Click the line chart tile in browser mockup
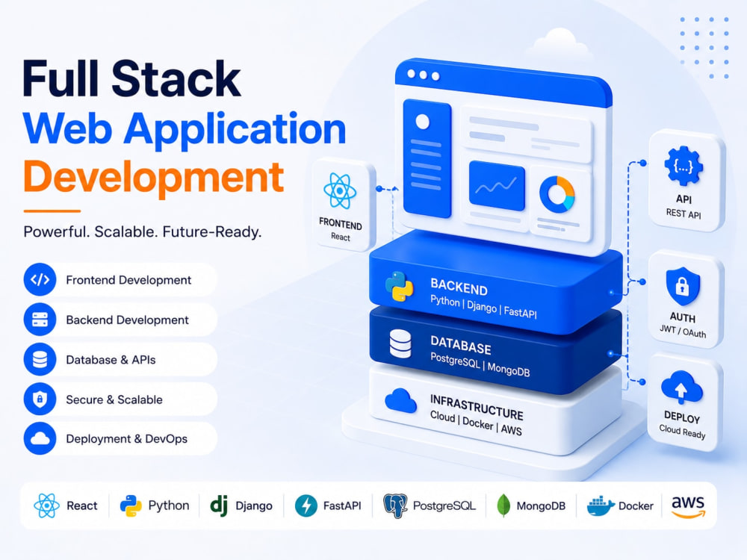The width and height of the screenshot is (747, 560). (x=497, y=186)
